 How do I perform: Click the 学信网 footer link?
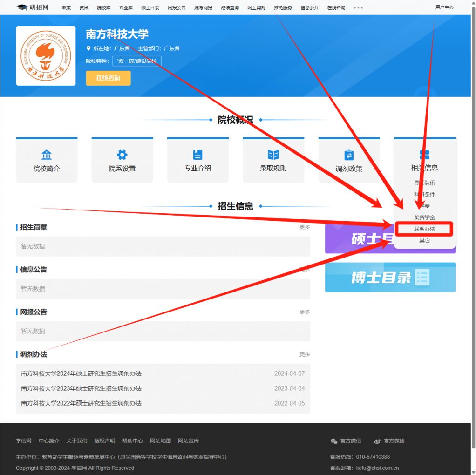click(x=24, y=441)
